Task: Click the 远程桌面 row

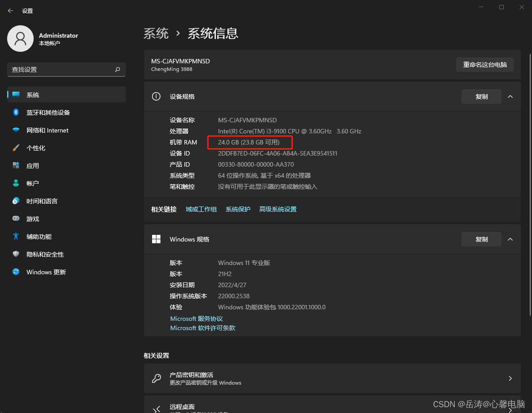Action: [x=332, y=405]
